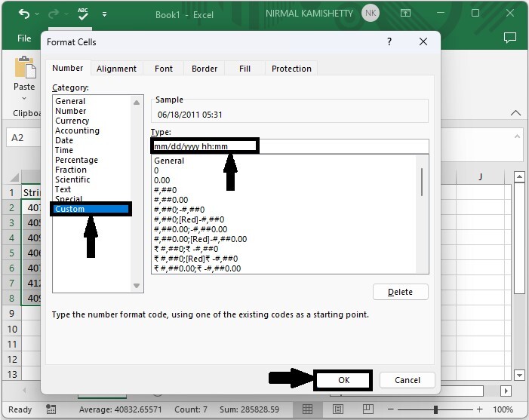
Task: Click worksheet vertical scroll down arrow
Action: [x=519, y=375]
